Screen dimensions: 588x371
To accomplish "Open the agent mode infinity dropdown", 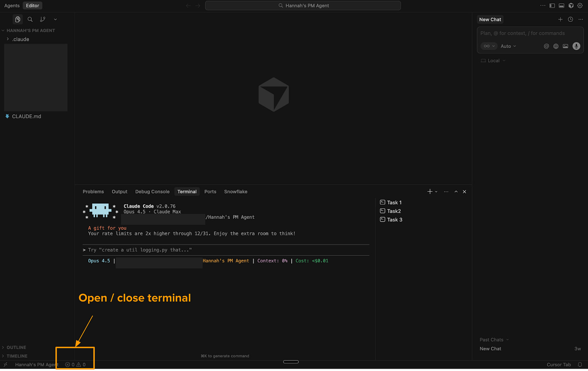I will tap(489, 46).
